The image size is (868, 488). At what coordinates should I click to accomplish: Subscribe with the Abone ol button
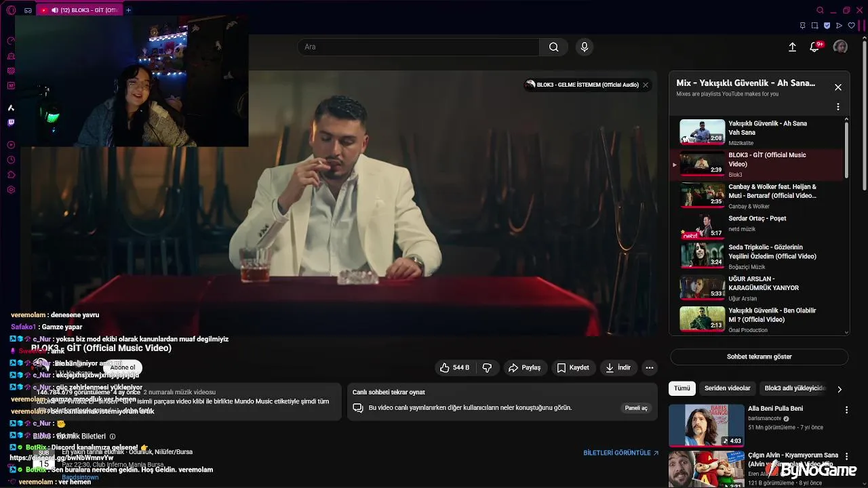click(x=123, y=367)
